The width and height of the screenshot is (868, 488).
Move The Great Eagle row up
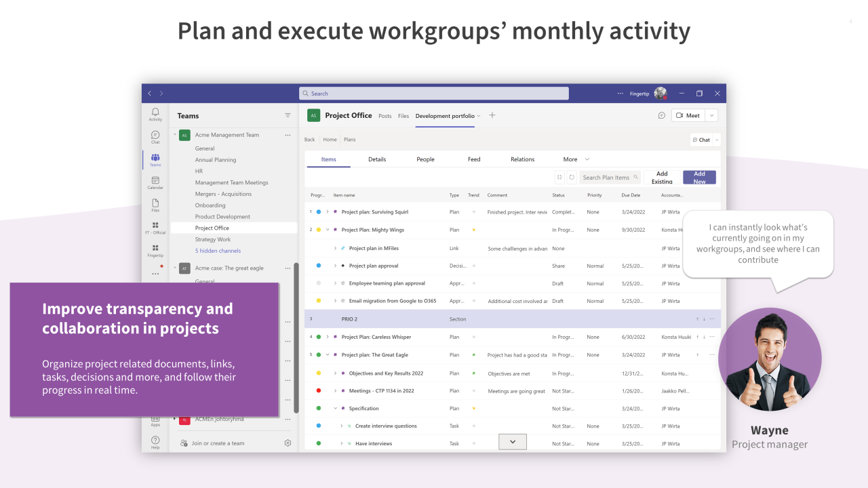click(x=697, y=354)
